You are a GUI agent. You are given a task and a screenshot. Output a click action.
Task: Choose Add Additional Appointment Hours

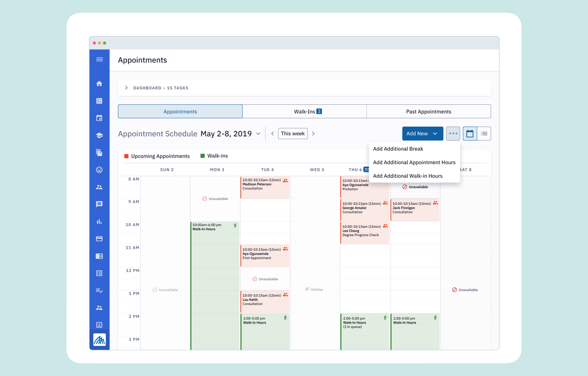coord(414,162)
